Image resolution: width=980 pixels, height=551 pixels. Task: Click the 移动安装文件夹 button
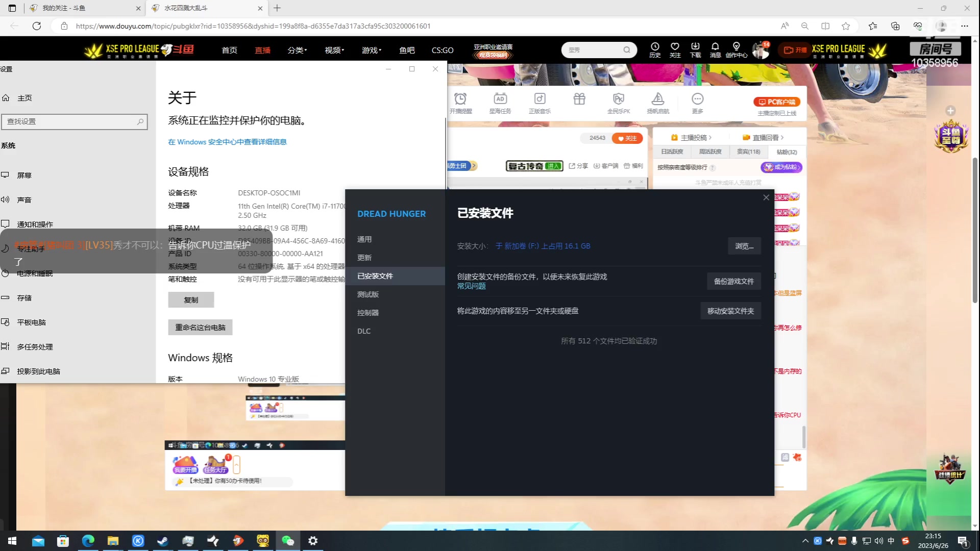(x=730, y=311)
